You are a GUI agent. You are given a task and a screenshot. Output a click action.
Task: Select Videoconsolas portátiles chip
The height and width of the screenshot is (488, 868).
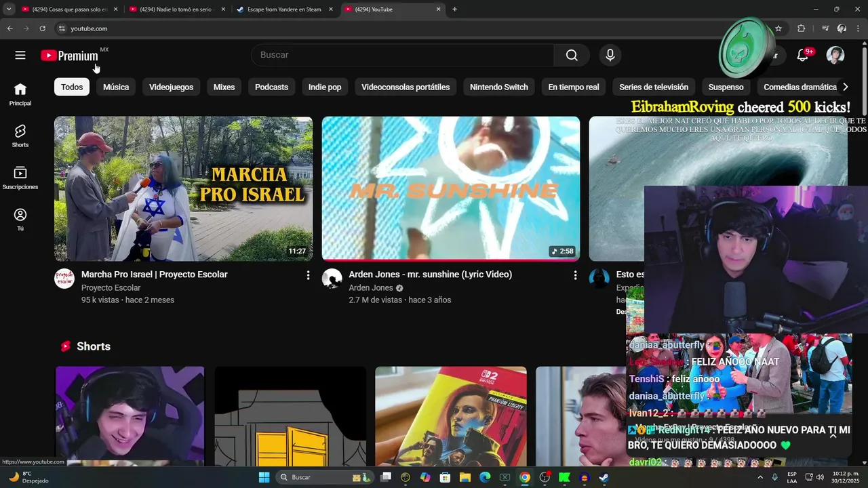click(x=406, y=87)
